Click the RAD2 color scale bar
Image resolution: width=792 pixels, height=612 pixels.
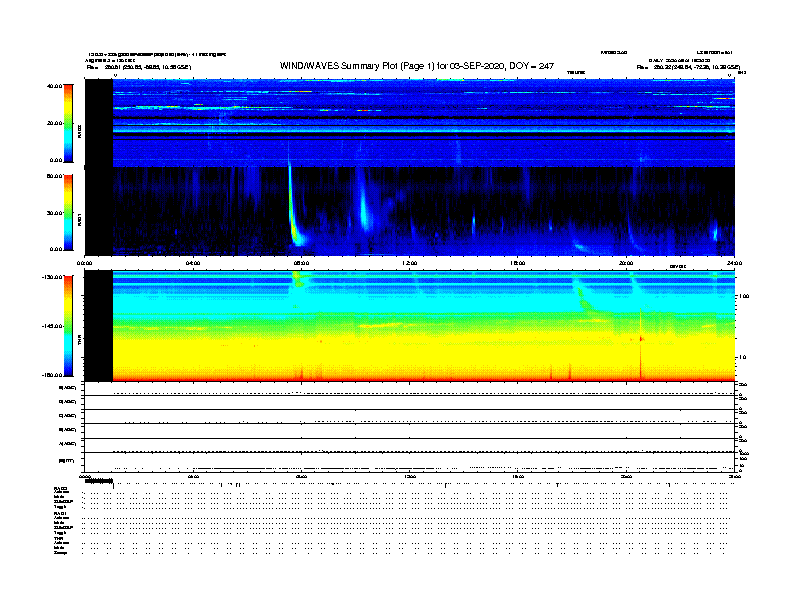point(68,123)
